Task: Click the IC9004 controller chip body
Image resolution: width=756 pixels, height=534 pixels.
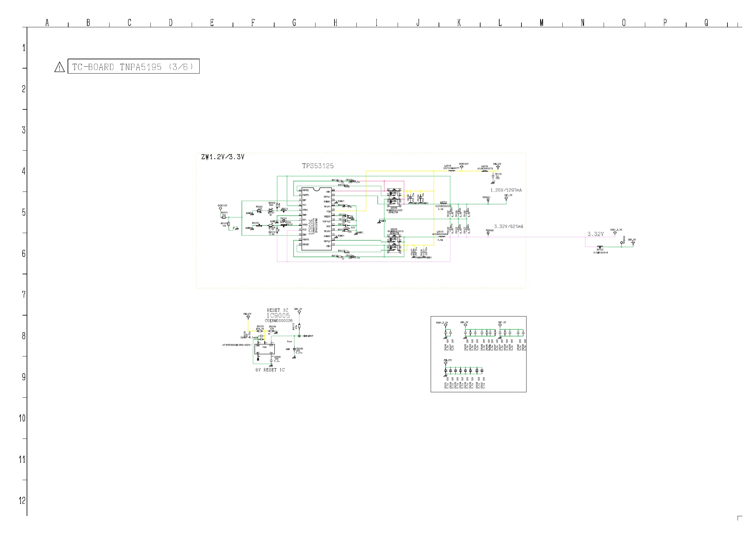Action: (316, 219)
